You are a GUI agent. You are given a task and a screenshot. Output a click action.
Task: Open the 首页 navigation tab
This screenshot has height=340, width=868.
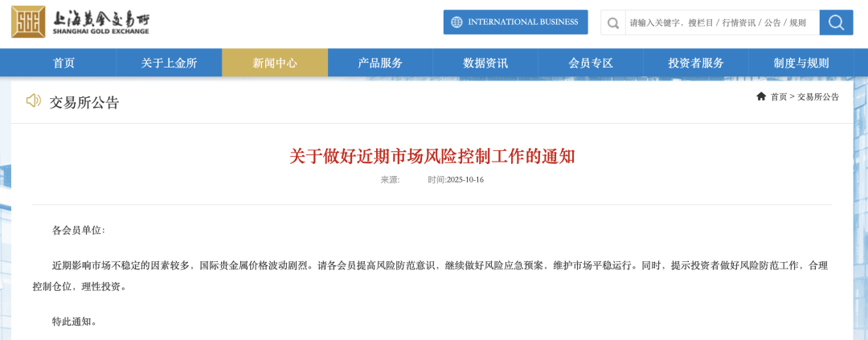point(63,63)
